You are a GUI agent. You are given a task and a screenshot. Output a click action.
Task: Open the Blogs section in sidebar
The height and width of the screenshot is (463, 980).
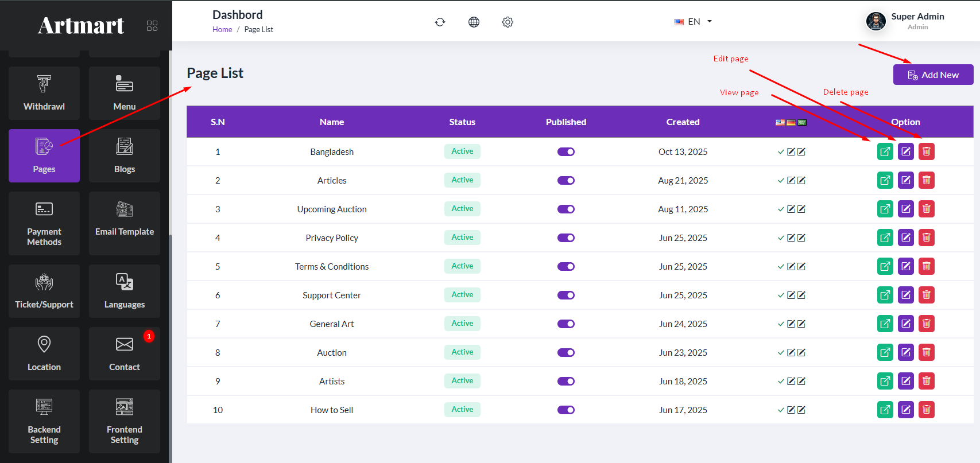[x=125, y=155]
